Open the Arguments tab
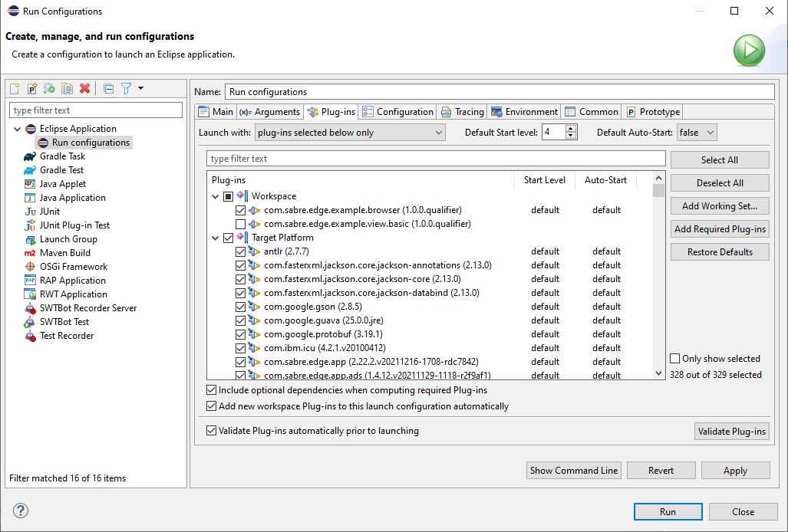788x532 pixels. click(x=270, y=112)
